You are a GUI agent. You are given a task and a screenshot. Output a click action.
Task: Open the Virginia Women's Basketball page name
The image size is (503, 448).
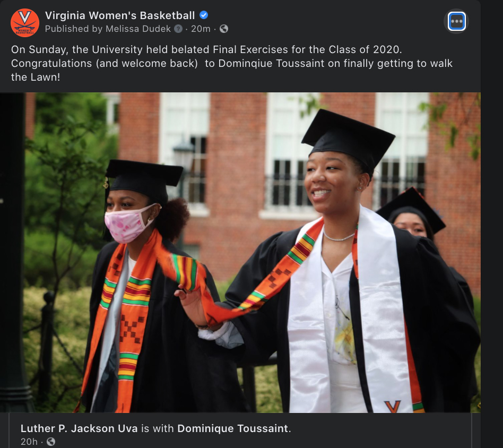tap(120, 15)
